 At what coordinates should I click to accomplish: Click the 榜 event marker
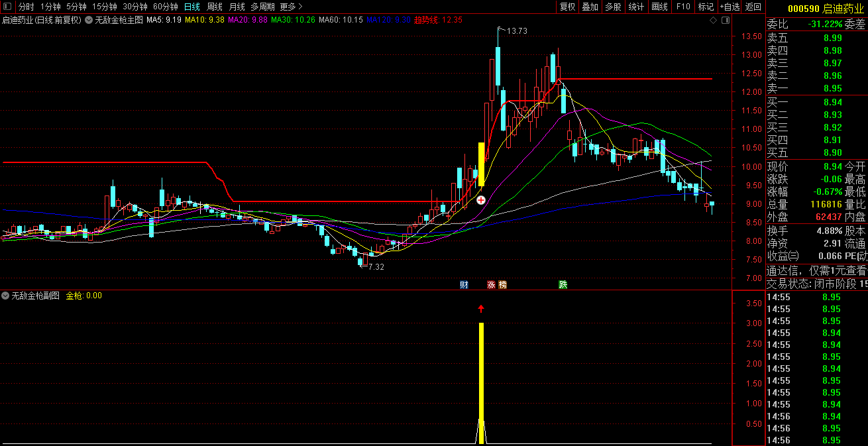pyautogui.click(x=502, y=285)
